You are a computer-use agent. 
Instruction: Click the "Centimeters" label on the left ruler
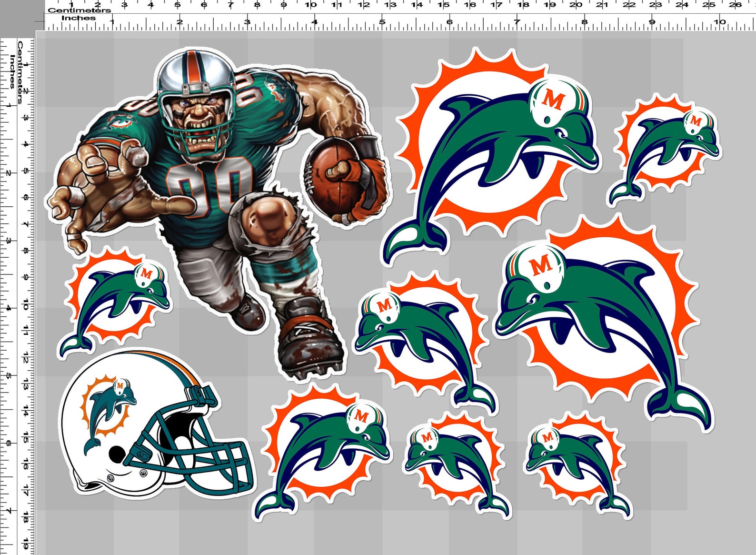coord(20,72)
